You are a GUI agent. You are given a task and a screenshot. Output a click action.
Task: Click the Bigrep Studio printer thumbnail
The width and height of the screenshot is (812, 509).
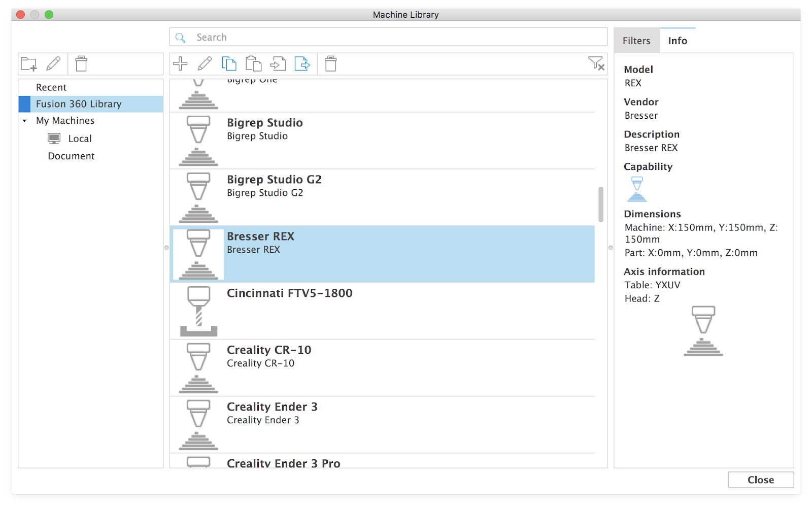point(198,141)
